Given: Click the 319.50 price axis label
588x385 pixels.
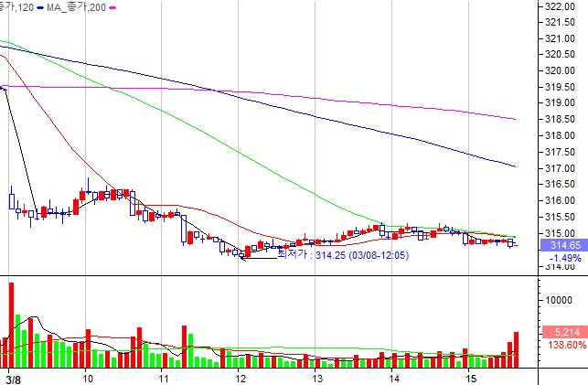Looking at the screenshot, I should click(560, 87).
